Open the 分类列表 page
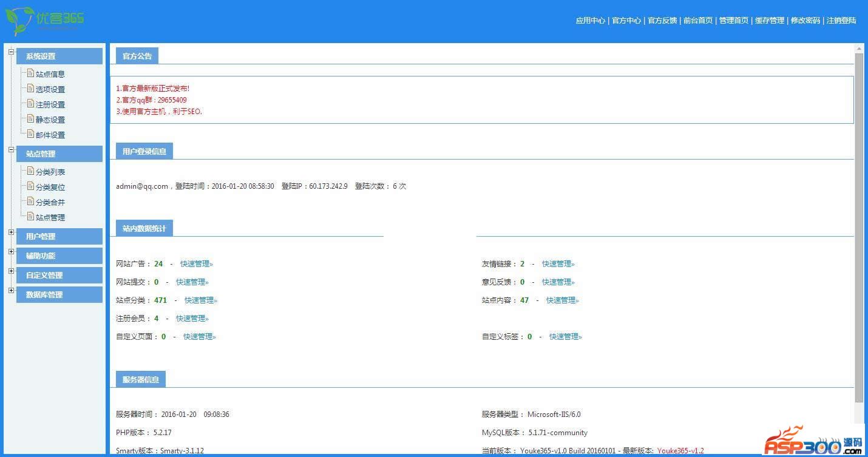Screen dimensions: 868x457 click(50, 172)
